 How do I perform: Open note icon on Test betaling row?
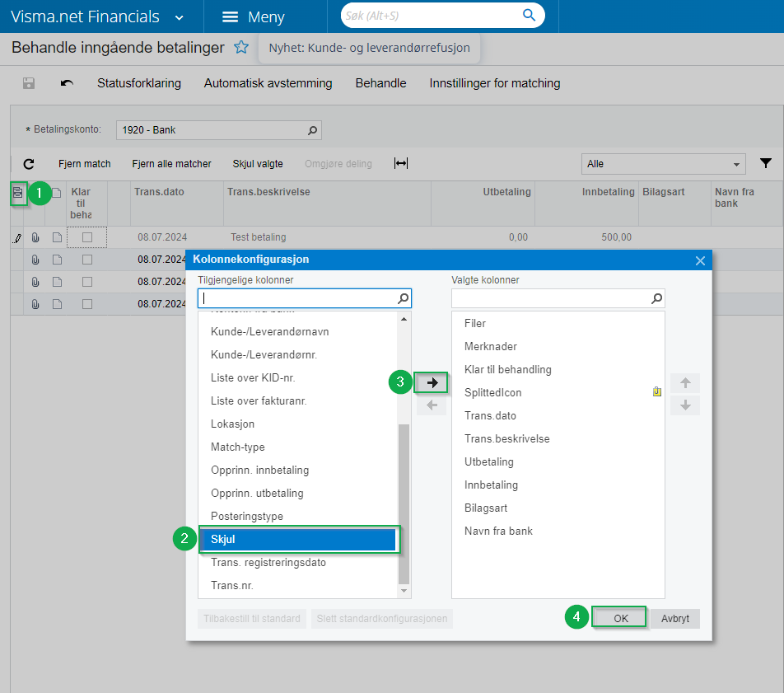57,237
